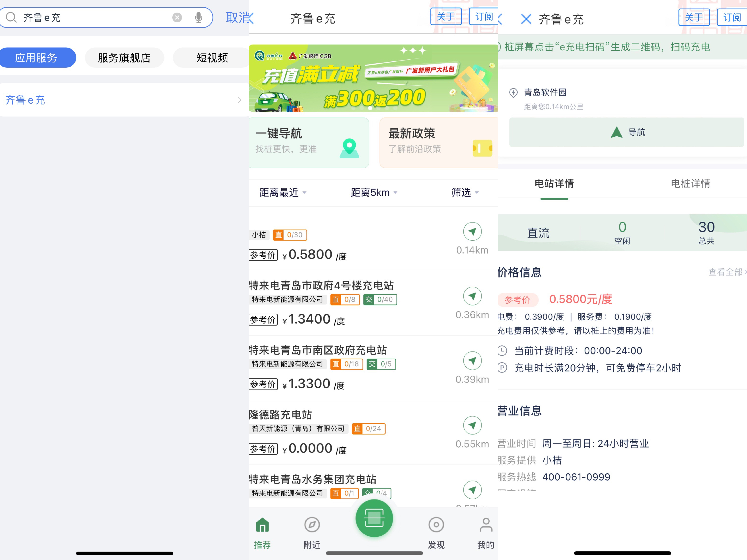The height and width of the screenshot is (560, 747).
Task: Switch to the 电站详情 tab
Action: (554, 184)
